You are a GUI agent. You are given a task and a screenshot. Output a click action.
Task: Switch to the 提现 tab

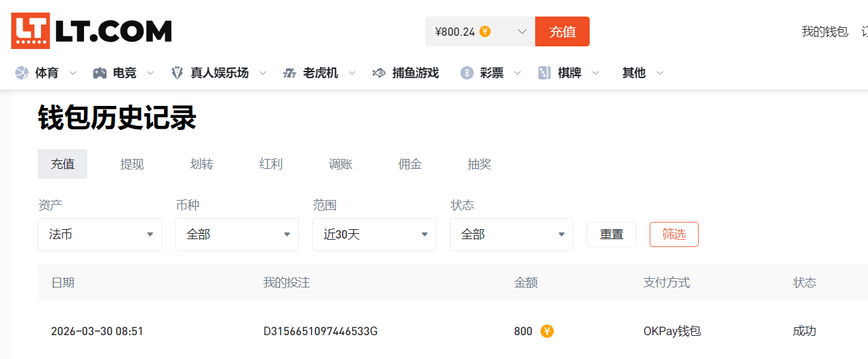pos(132,164)
